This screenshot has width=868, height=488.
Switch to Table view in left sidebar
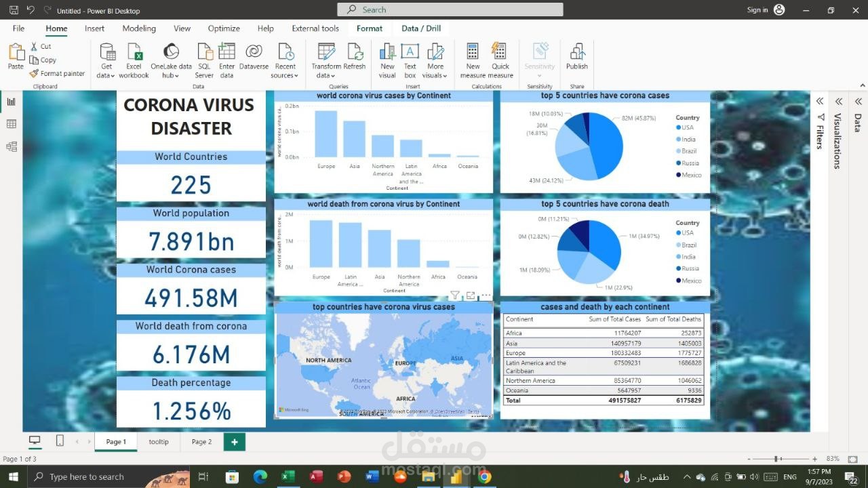coord(11,124)
